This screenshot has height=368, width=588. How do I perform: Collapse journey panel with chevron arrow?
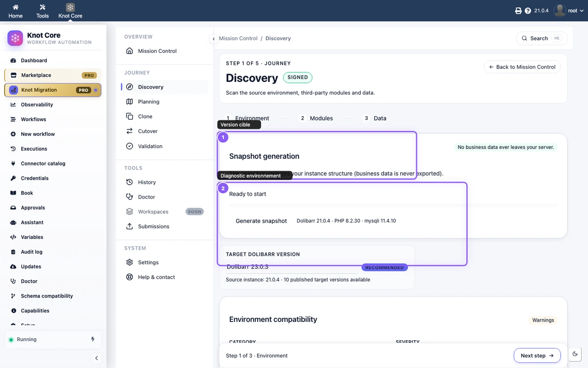[214, 39]
